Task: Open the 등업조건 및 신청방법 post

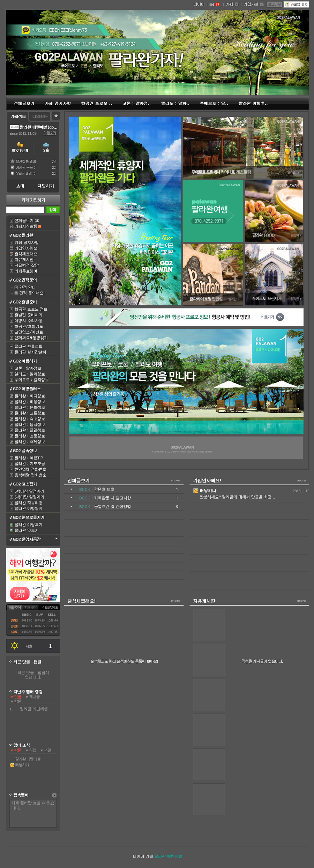Action: 112,506
